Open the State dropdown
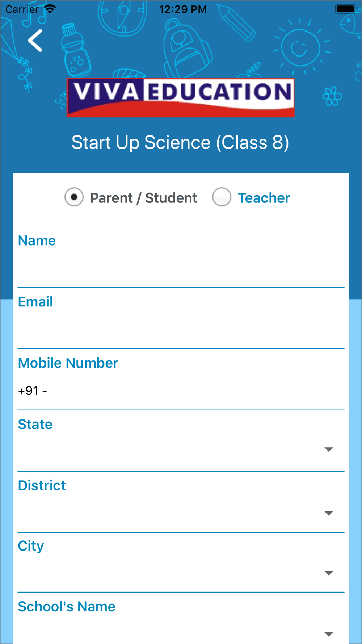Image resolution: width=362 pixels, height=644 pixels. [x=181, y=449]
